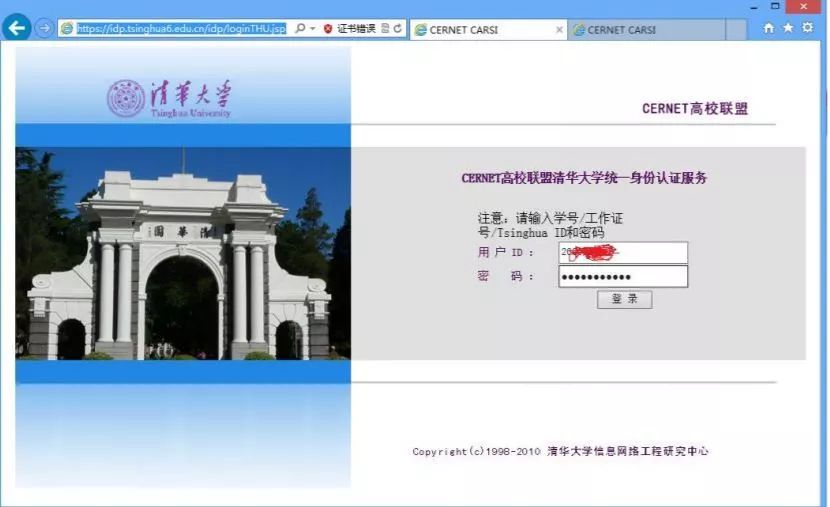Close the active CERNET CARSI tab
The image size is (830, 507).
pos(559,30)
